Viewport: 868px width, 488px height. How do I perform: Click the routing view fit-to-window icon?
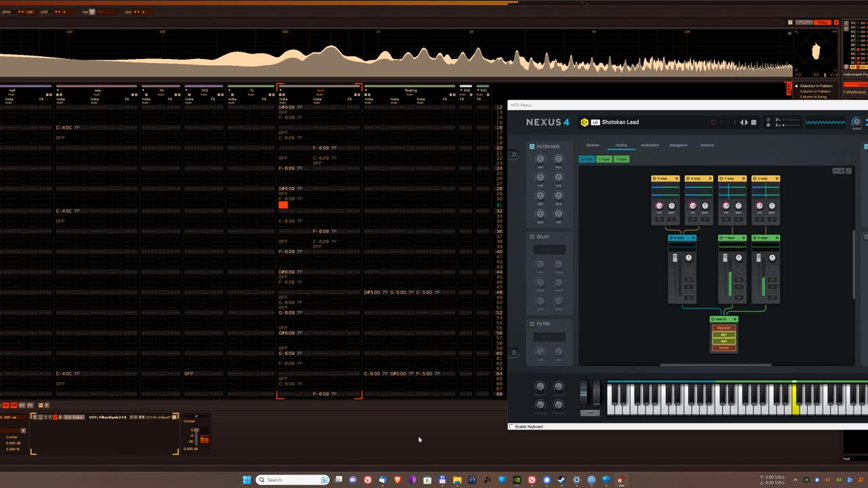coord(848,170)
